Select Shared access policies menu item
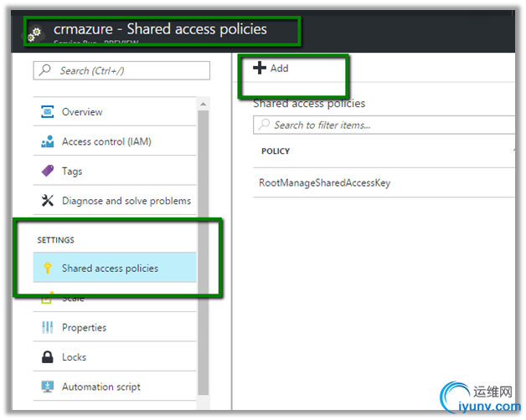The image size is (526, 420). 115,268
